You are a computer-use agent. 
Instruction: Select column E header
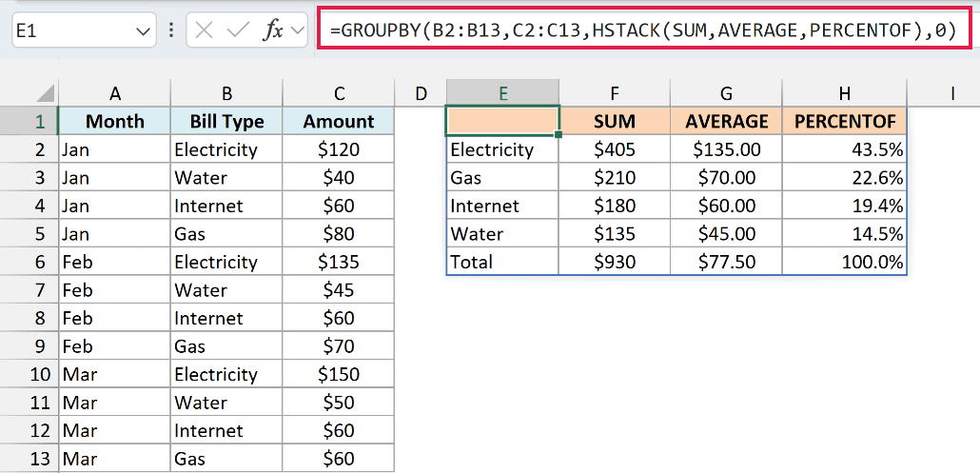pos(502,93)
